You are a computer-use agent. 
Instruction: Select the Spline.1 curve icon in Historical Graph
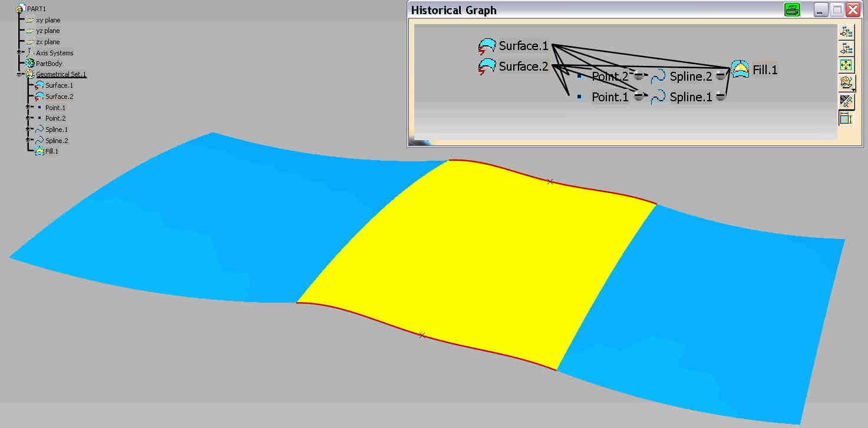658,98
